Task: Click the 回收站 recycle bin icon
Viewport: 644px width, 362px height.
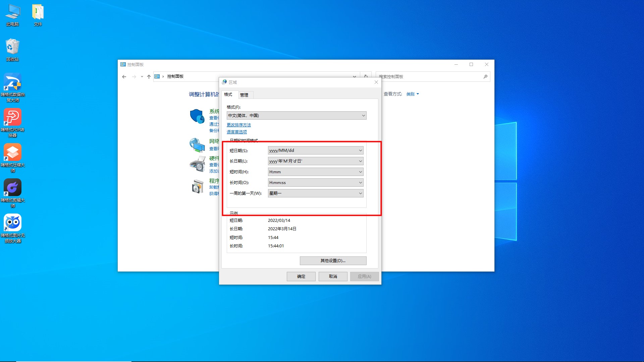Action: point(12,50)
